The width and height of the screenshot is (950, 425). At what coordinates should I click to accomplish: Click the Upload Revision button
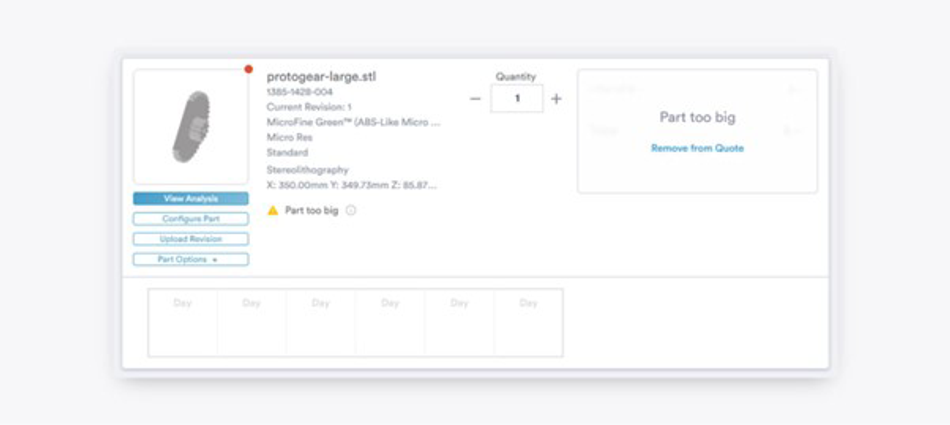pyautogui.click(x=191, y=239)
